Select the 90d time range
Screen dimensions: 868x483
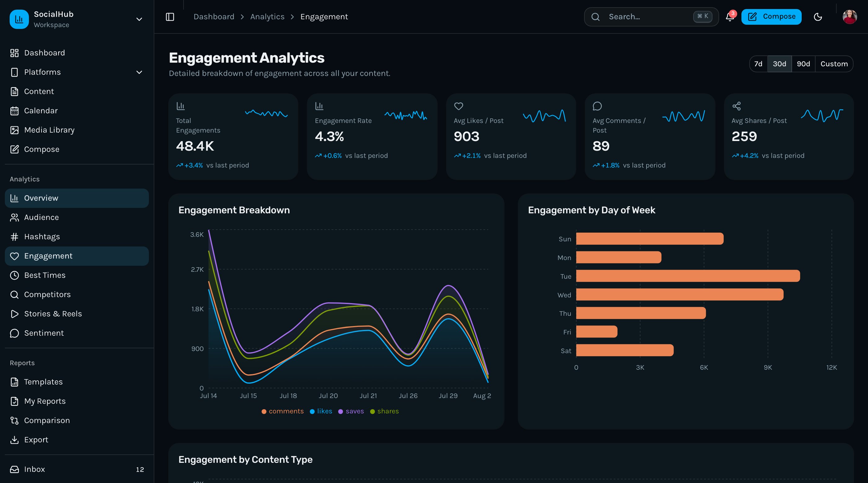[803, 64]
